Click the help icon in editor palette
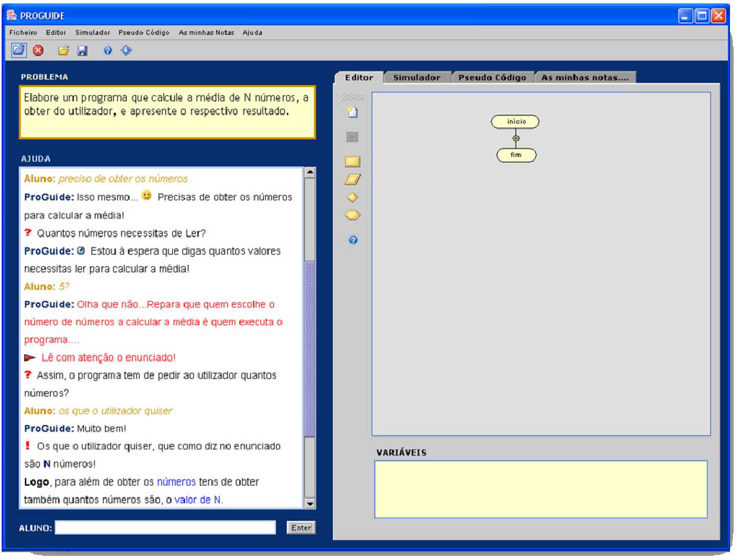The image size is (737, 560). click(x=353, y=240)
